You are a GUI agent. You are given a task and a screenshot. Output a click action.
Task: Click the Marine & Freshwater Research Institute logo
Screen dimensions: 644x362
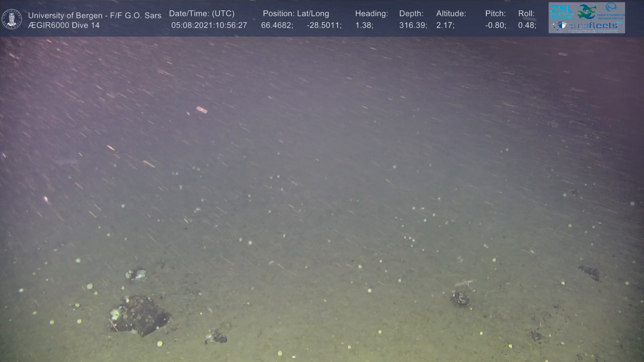(611, 11)
